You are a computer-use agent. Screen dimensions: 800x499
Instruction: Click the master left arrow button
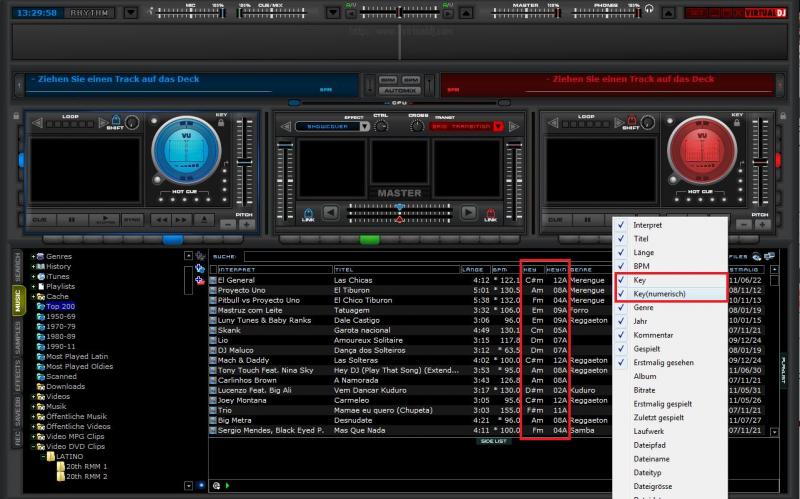pyautogui.click(x=331, y=212)
